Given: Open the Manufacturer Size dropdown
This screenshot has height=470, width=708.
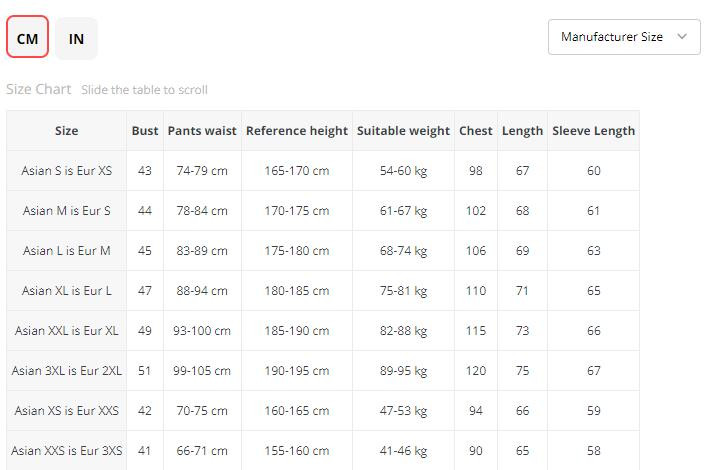Looking at the screenshot, I should pos(612,37).
